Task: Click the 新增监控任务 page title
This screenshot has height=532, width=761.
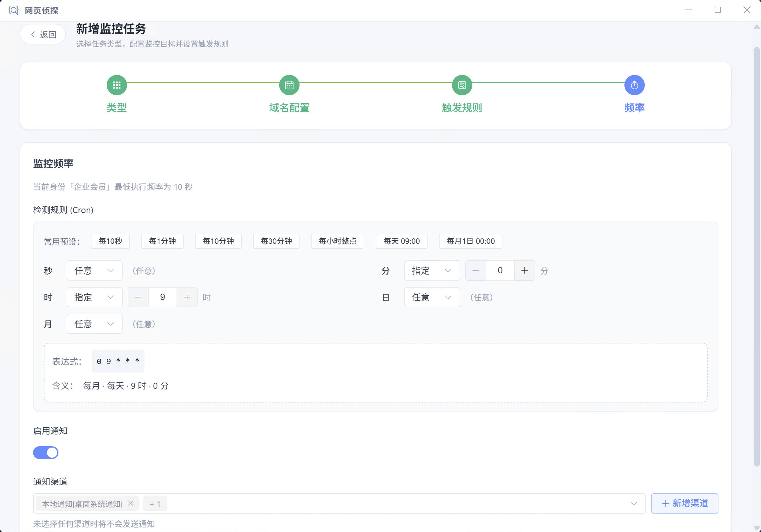Action: pos(111,29)
